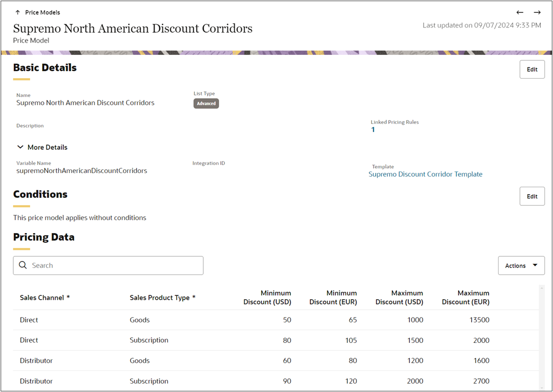Collapse the More Details section
The height and width of the screenshot is (392, 553).
[20, 147]
